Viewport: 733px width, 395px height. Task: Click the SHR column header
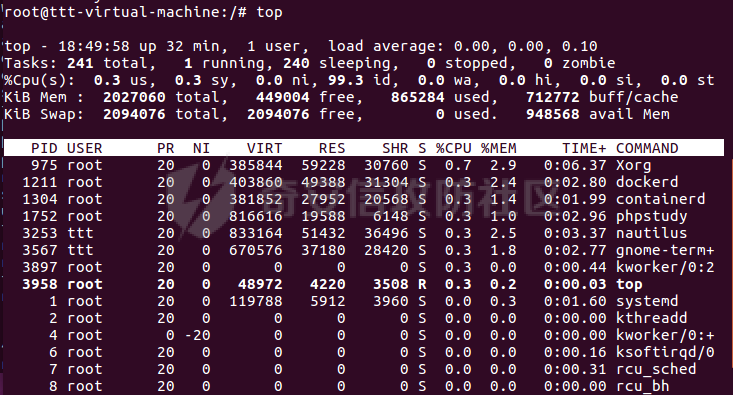[x=395, y=148]
